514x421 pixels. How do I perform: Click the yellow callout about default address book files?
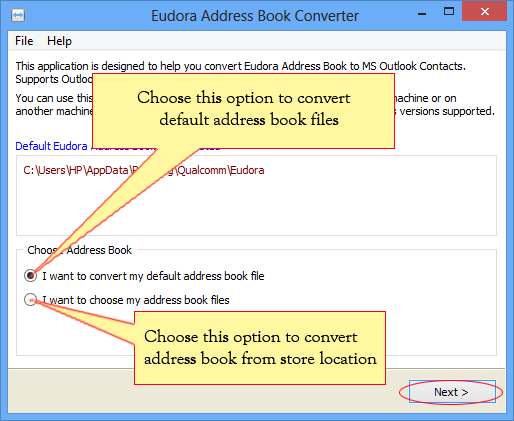243,111
